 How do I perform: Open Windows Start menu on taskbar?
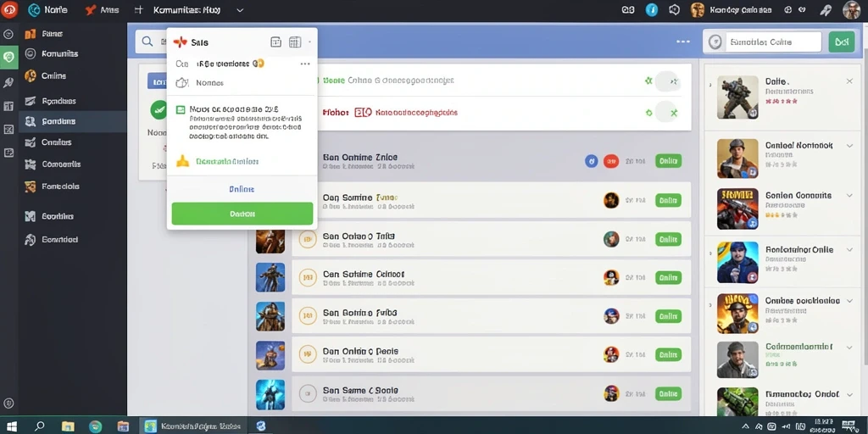click(x=10, y=426)
